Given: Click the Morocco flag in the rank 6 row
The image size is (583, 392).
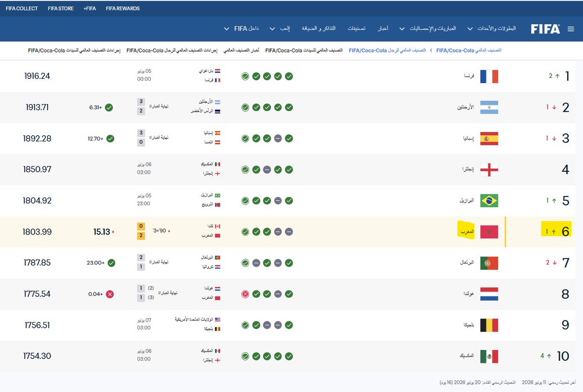Looking at the screenshot, I should coord(489,232).
